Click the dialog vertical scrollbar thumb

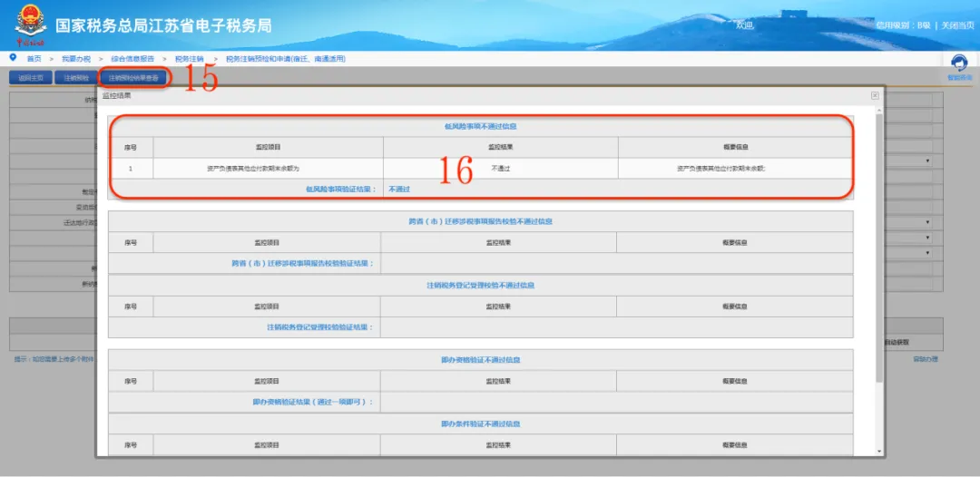[x=879, y=248]
